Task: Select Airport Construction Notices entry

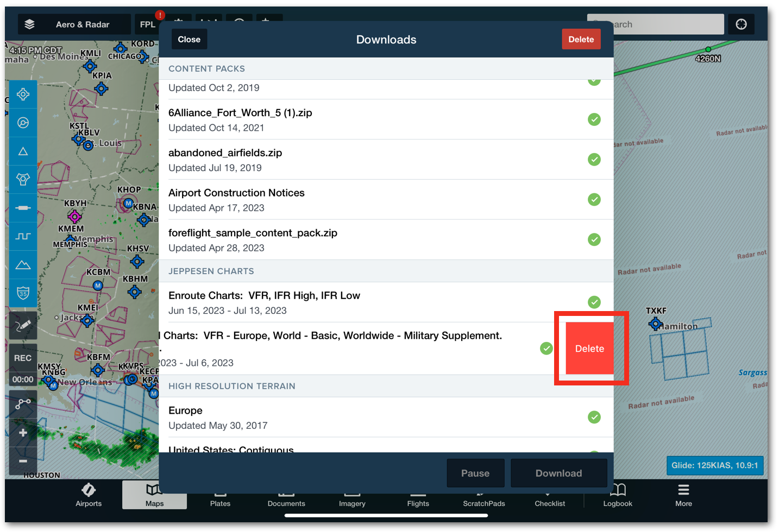Action: tap(386, 200)
